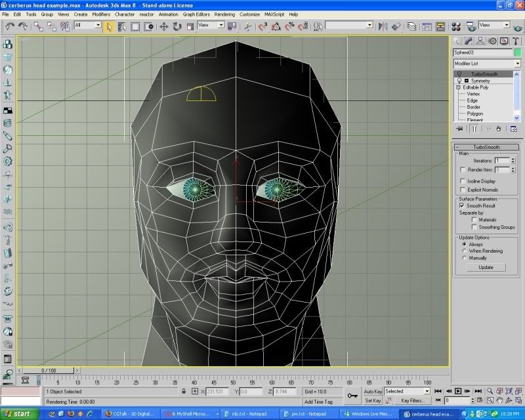Click the Update button
The image size is (525, 420).
tap(486, 267)
